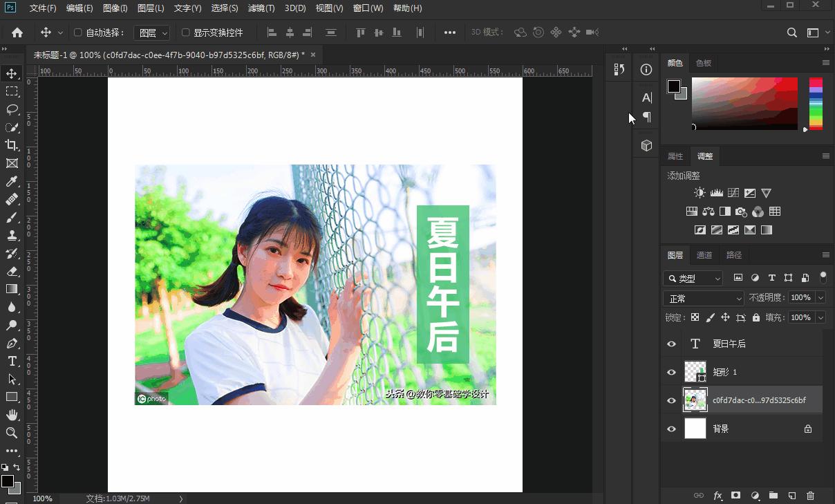Click the Add layer mask icon
The image size is (835, 504).
tap(736, 496)
